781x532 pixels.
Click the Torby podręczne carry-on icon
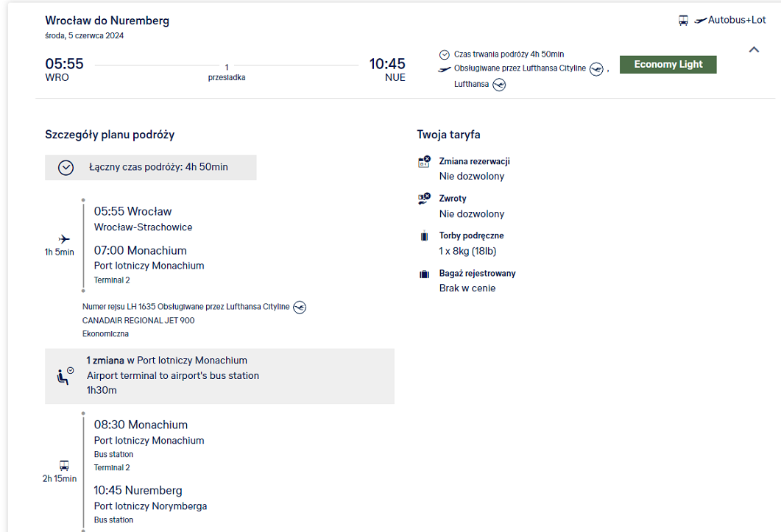424,235
